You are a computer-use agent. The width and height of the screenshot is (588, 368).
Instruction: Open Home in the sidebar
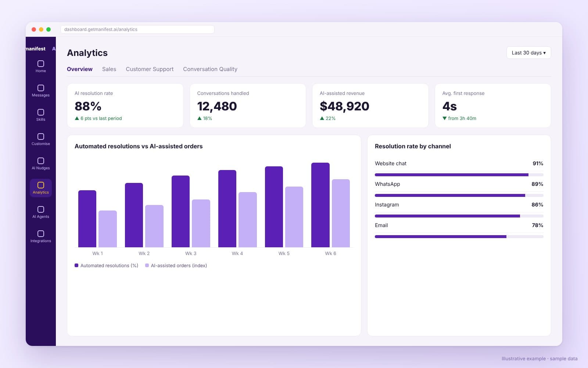[41, 67]
